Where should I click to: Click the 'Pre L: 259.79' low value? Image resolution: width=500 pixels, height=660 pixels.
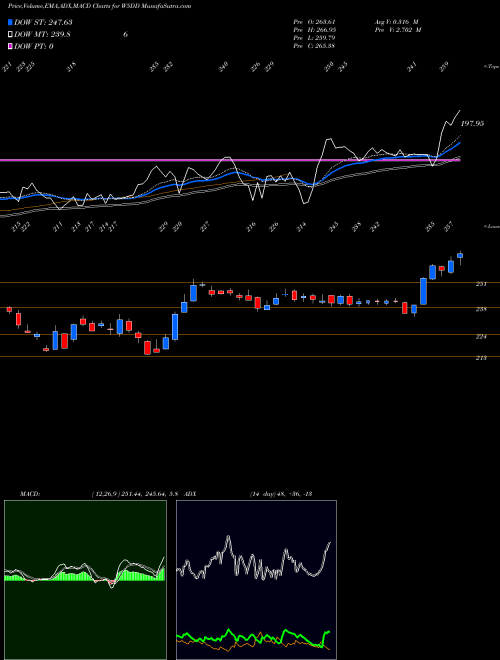point(314,38)
